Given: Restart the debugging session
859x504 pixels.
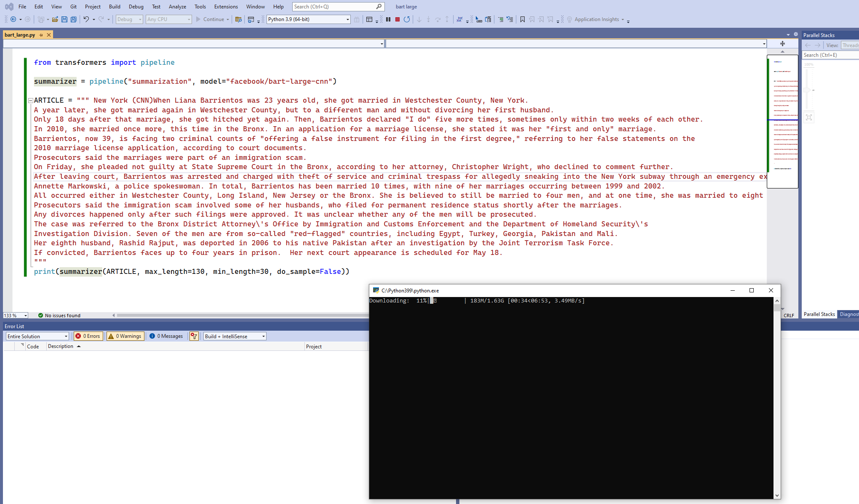Looking at the screenshot, I should (x=406, y=19).
